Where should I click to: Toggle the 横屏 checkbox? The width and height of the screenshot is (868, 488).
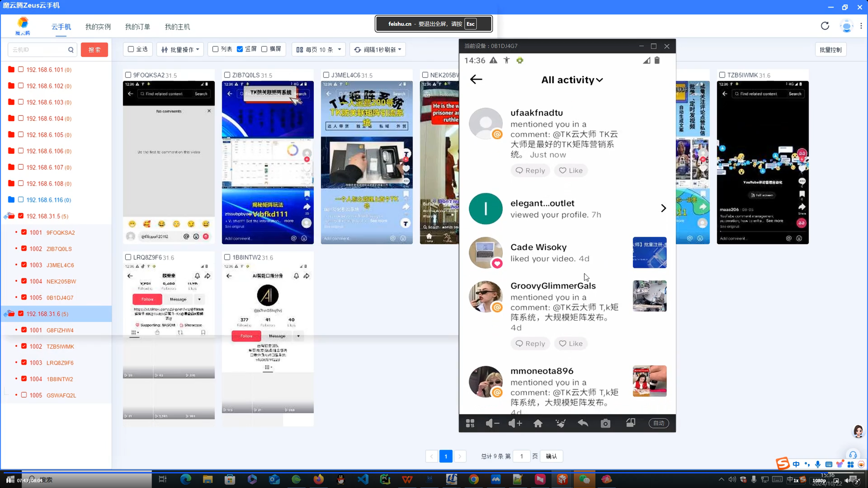[264, 49]
